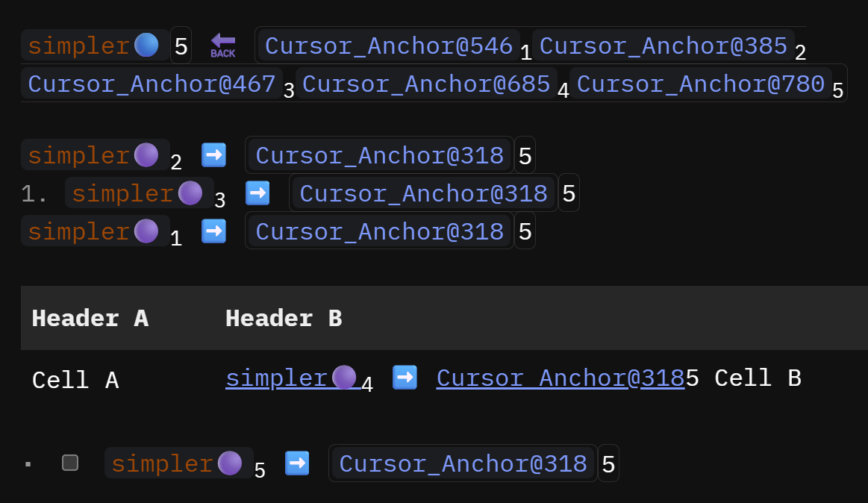Click the Header A column heading

(x=90, y=319)
